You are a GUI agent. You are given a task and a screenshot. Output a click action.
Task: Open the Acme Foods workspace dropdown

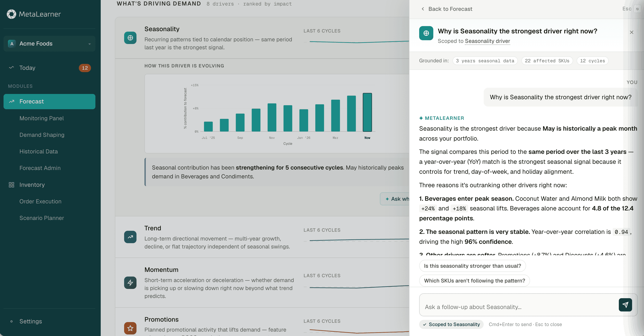point(49,44)
